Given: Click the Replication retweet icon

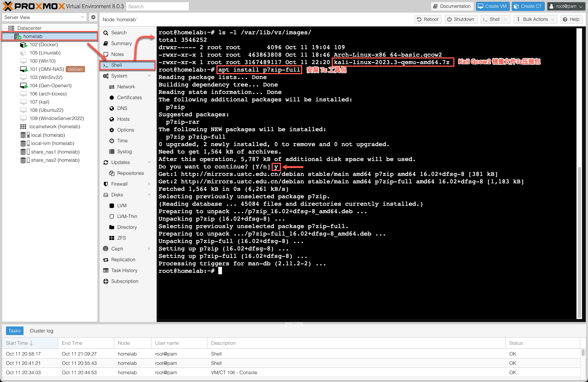Looking at the screenshot, I should (106, 260).
